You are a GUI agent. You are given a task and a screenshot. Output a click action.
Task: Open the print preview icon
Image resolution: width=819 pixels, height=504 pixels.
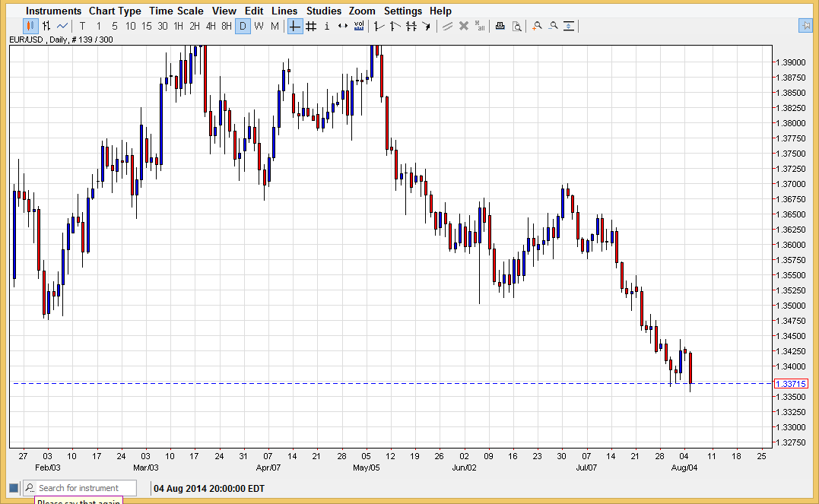point(516,26)
